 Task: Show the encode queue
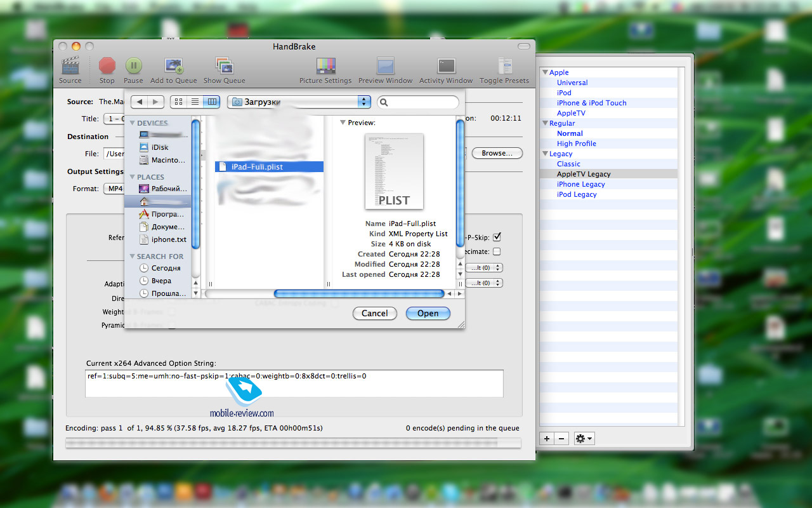click(224, 66)
